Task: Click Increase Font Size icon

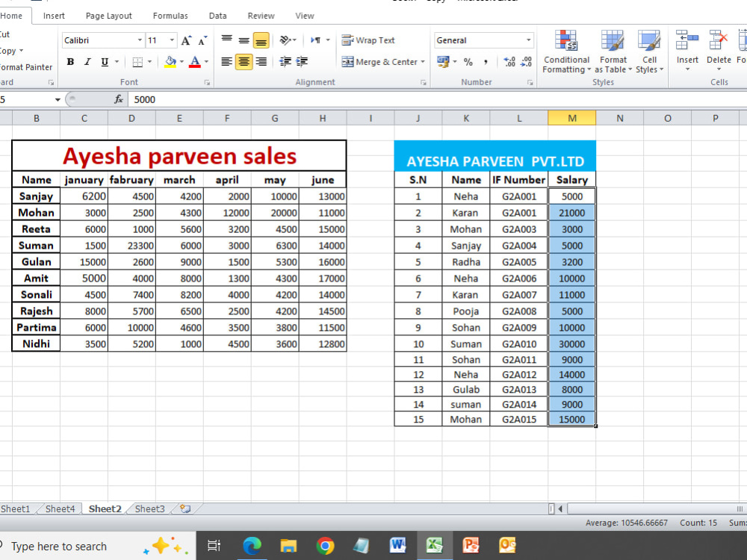Action: (186, 40)
